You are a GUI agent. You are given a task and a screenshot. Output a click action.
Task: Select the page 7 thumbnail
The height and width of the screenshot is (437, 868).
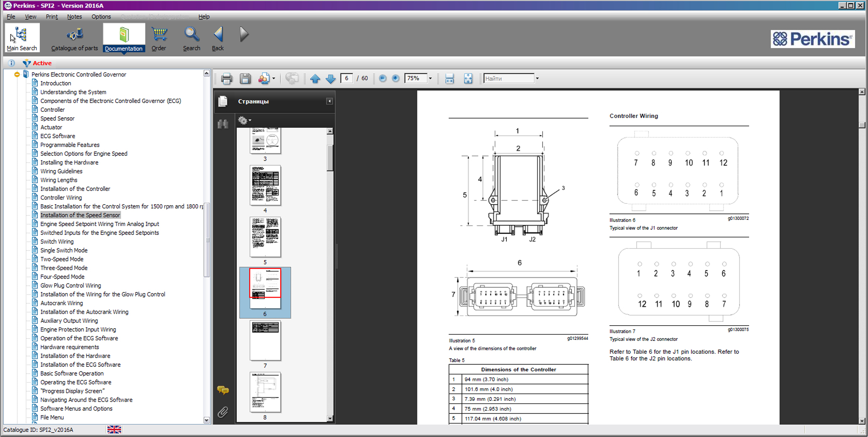265,341
